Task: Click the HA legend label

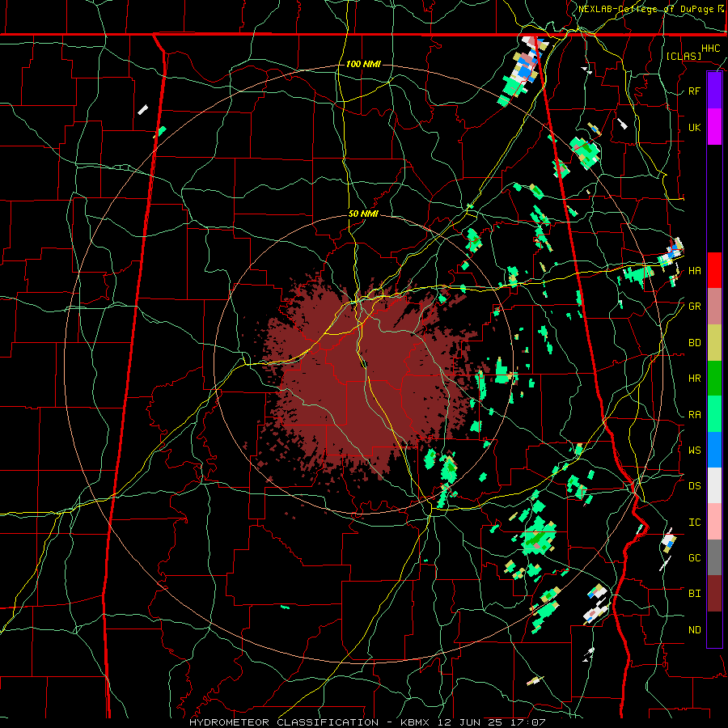Action: [x=695, y=271]
